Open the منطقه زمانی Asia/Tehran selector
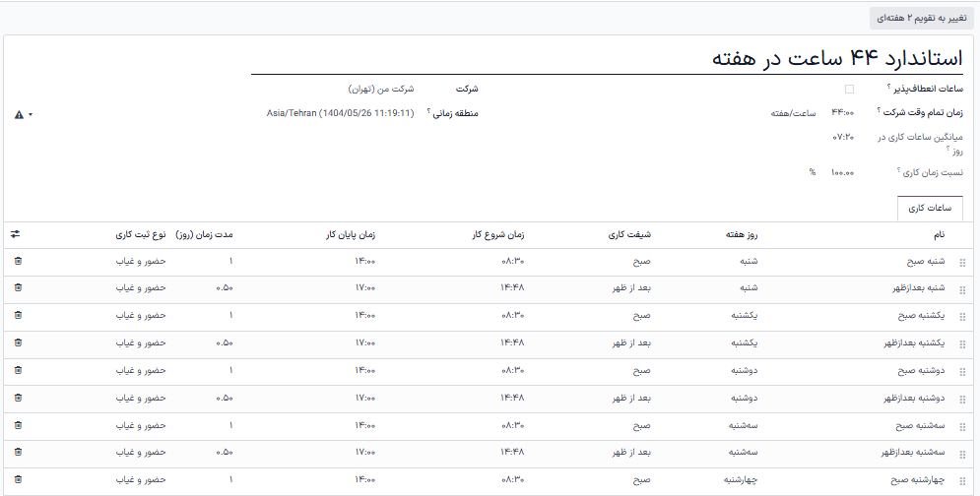Screen dimensions: 980x496 click(x=339, y=113)
